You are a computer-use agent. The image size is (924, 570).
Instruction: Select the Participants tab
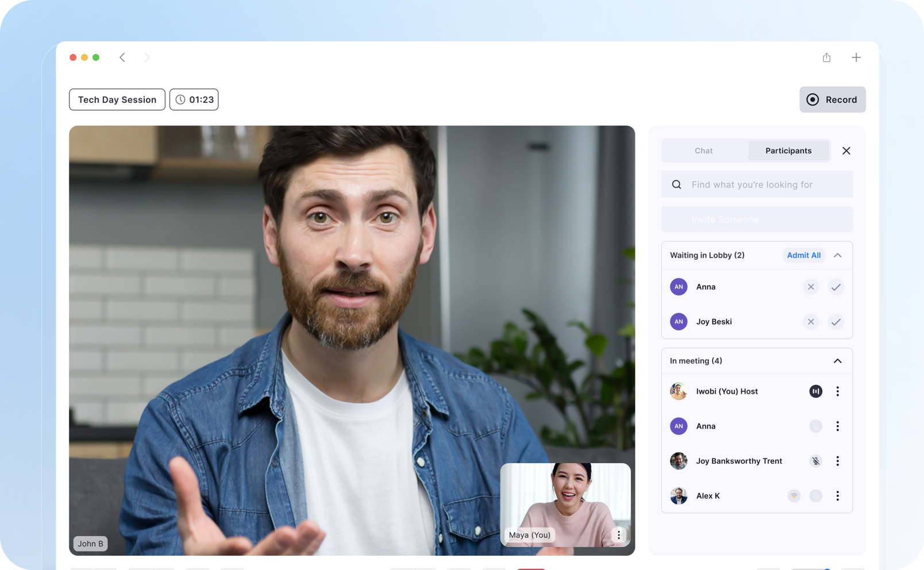click(788, 151)
